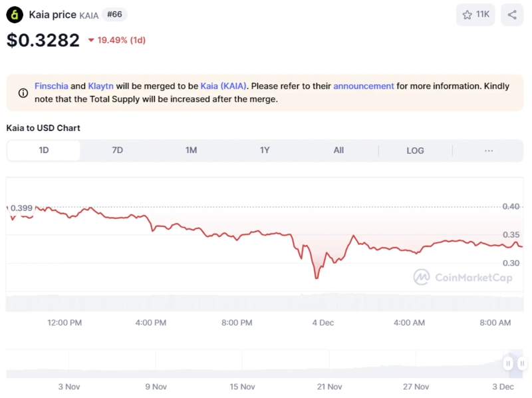532x398 pixels.
Task: Click the Kaia coin logo icon
Action: pos(15,15)
